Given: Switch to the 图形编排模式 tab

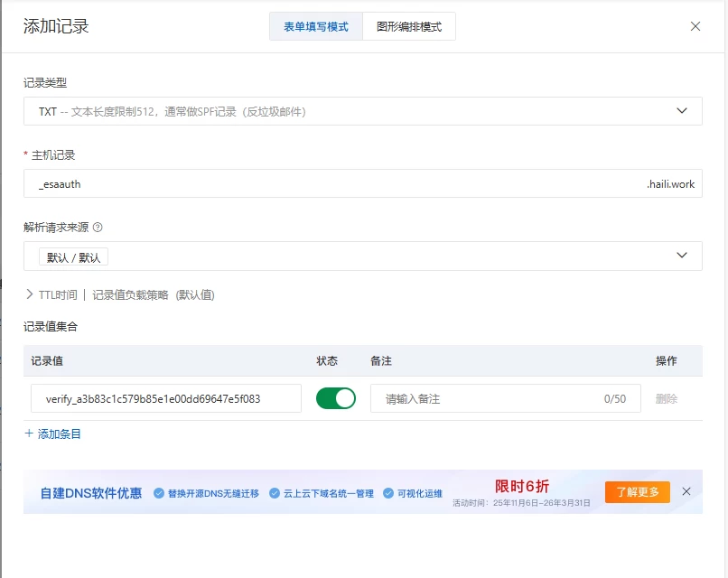Looking at the screenshot, I should 408,27.
